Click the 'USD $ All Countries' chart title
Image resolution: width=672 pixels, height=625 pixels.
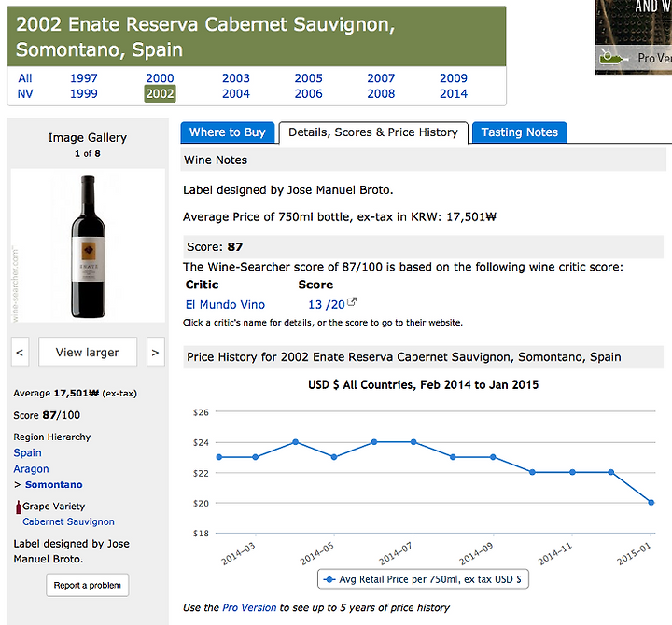(x=423, y=384)
